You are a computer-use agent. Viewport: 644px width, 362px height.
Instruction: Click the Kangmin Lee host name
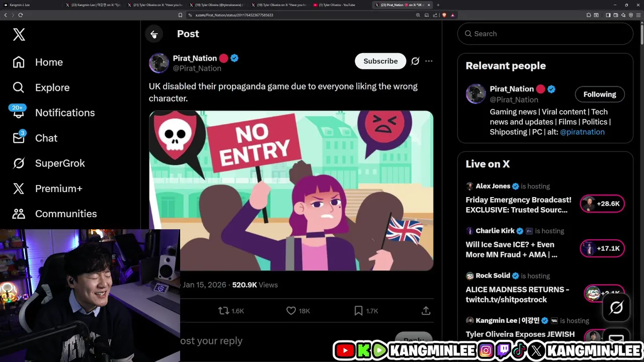pos(508,320)
